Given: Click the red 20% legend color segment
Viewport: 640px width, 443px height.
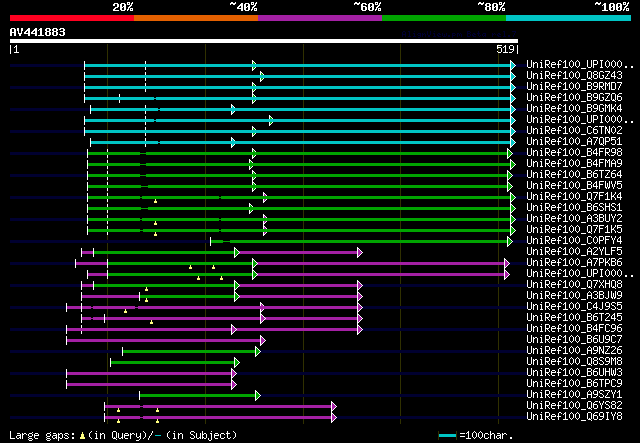Looking at the screenshot, I should (x=72, y=18).
